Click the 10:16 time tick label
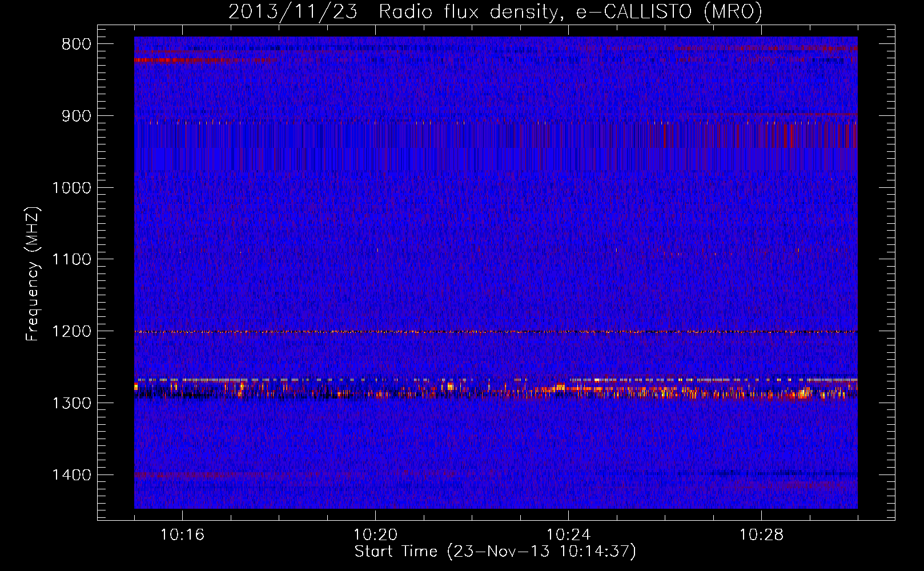The width and height of the screenshot is (924, 571). (x=182, y=535)
